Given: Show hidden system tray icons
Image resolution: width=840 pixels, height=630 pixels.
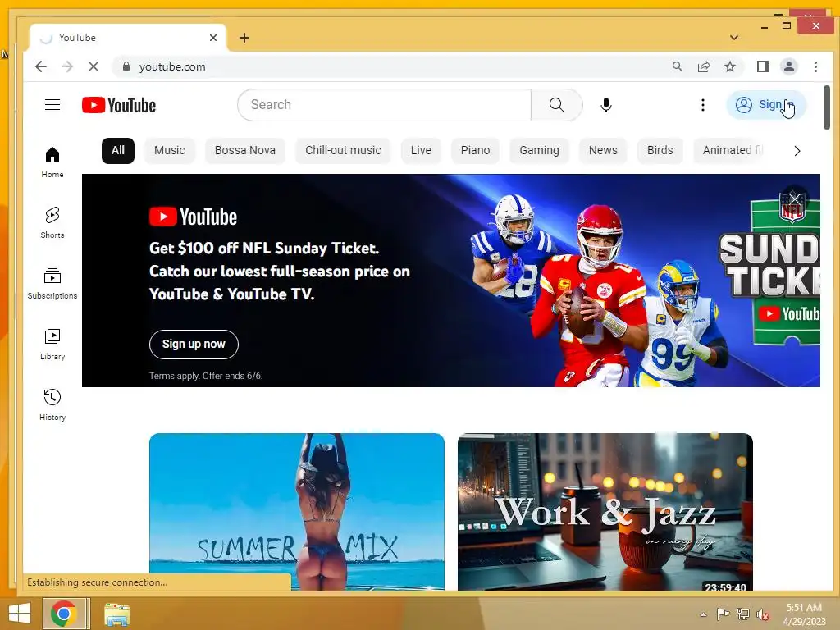Looking at the screenshot, I should pyautogui.click(x=703, y=614).
